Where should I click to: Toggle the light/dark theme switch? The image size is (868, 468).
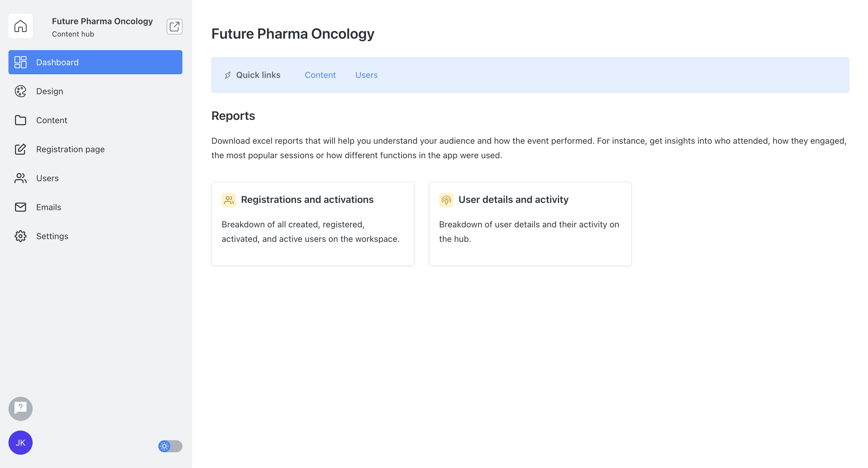point(170,446)
